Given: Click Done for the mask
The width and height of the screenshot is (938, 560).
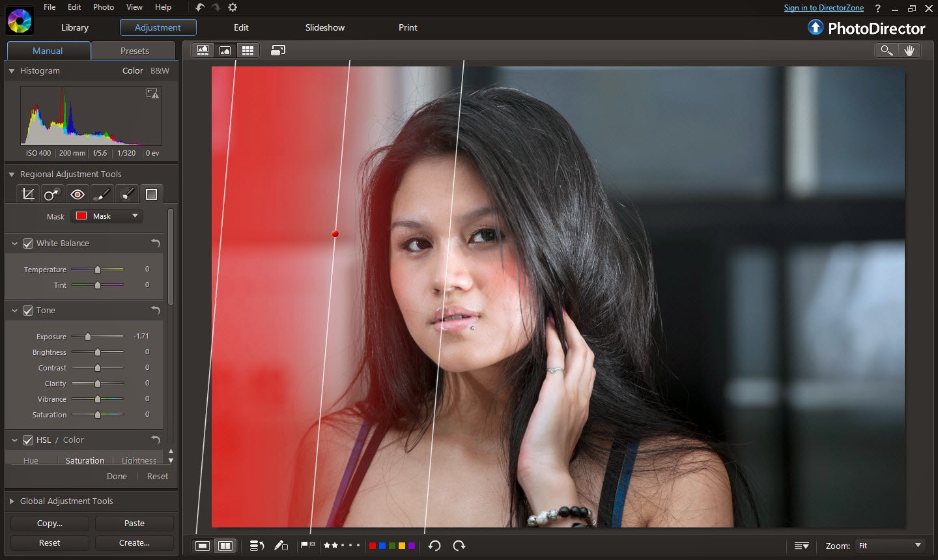Looking at the screenshot, I should pos(117,476).
